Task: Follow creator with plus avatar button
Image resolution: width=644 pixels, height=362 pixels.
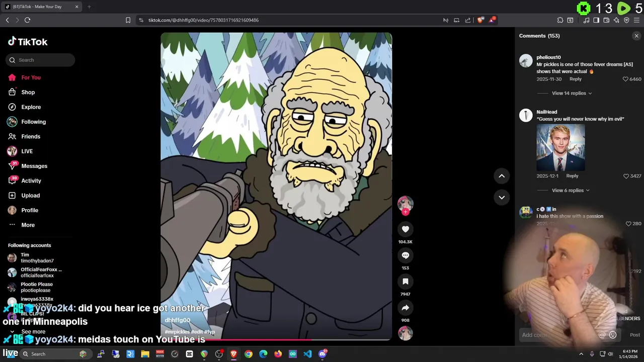Action: (x=405, y=212)
